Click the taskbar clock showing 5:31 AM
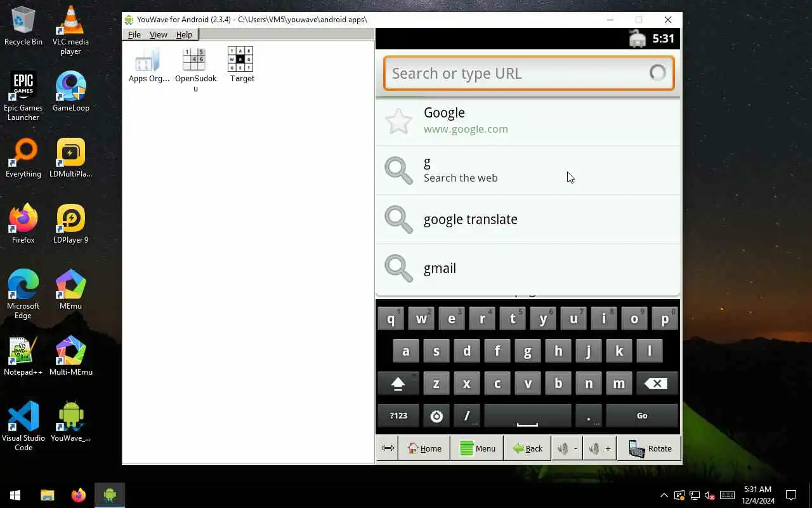812x508 pixels. (758, 495)
